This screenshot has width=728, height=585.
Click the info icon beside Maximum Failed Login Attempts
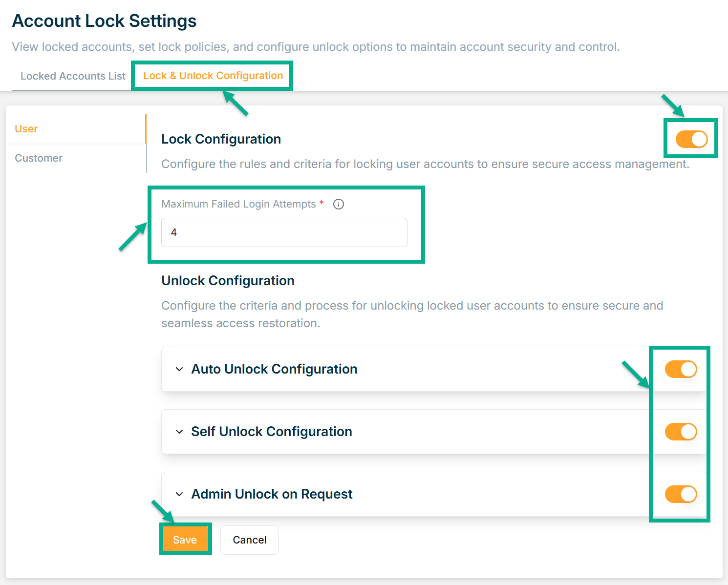coord(339,204)
